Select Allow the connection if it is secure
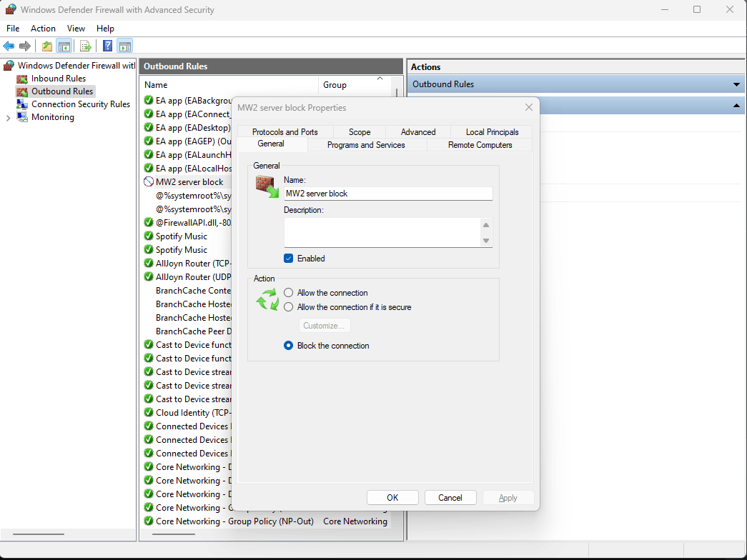747x560 pixels. (x=288, y=307)
